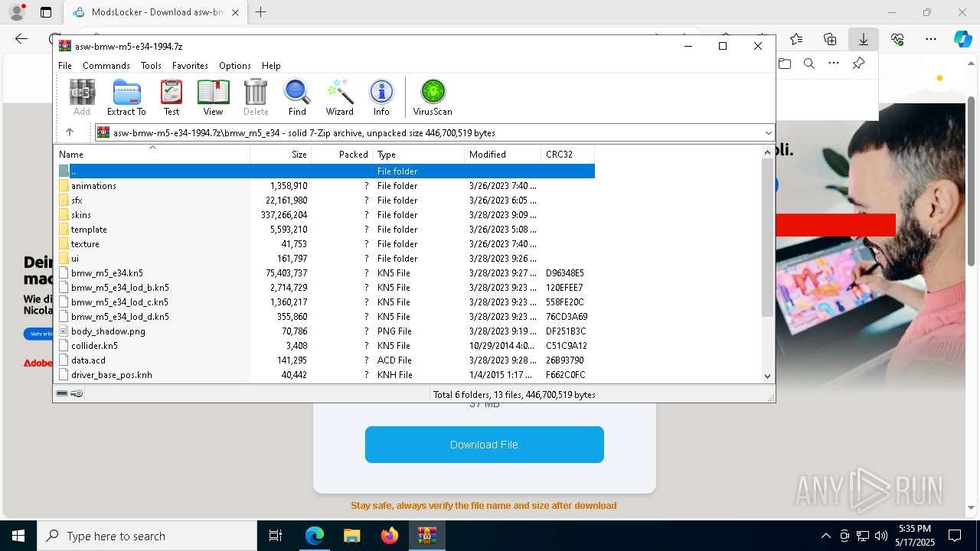
Task: Sort by the Modified column header
Action: click(x=502, y=154)
